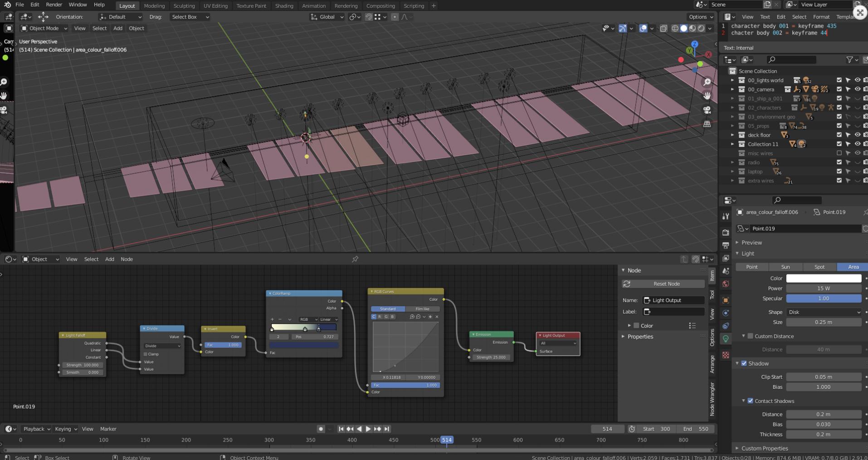Hide the 00_camera collection with eye icon
The width and height of the screenshot is (868, 460).
point(857,89)
